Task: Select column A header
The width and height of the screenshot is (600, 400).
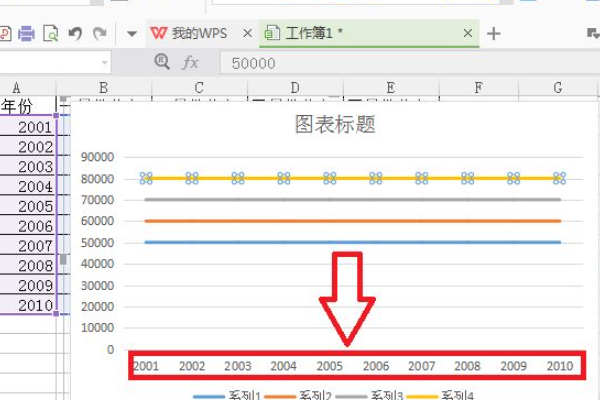Action: click(x=27, y=88)
